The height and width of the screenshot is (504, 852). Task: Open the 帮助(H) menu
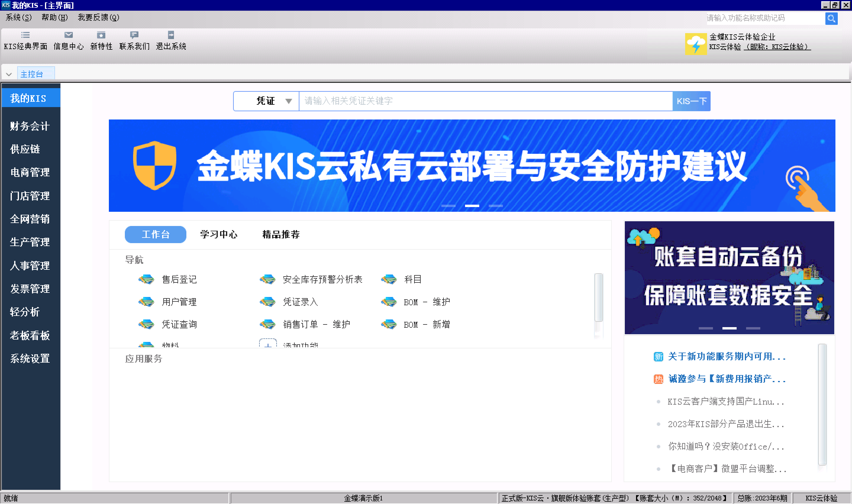pyautogui.click(x=54, y=17)
